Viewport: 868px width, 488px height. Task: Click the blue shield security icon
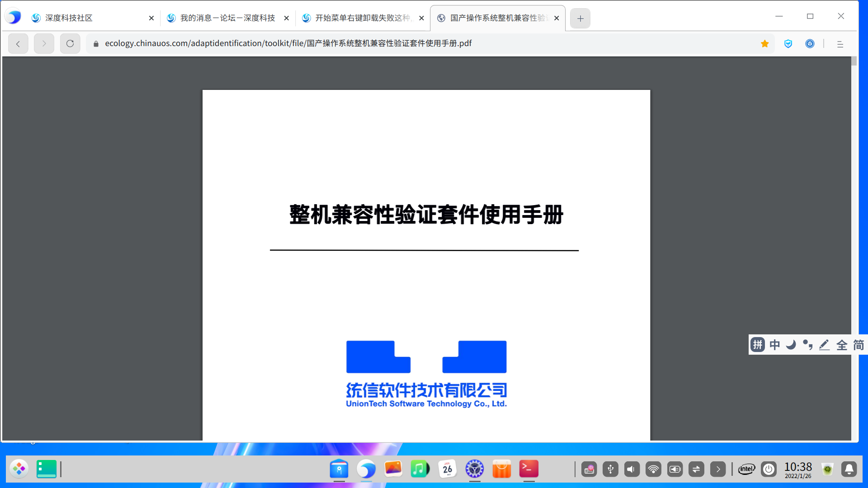788,44
